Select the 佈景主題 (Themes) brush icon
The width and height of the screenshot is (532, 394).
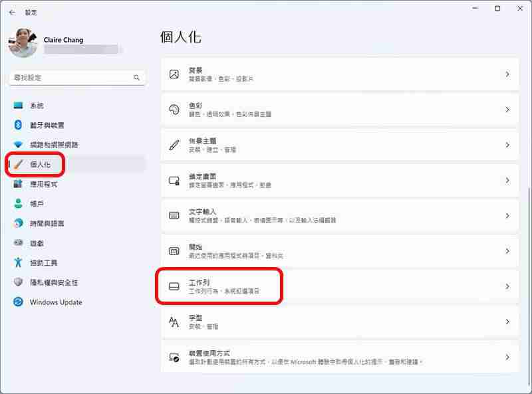tap(174, 145)
